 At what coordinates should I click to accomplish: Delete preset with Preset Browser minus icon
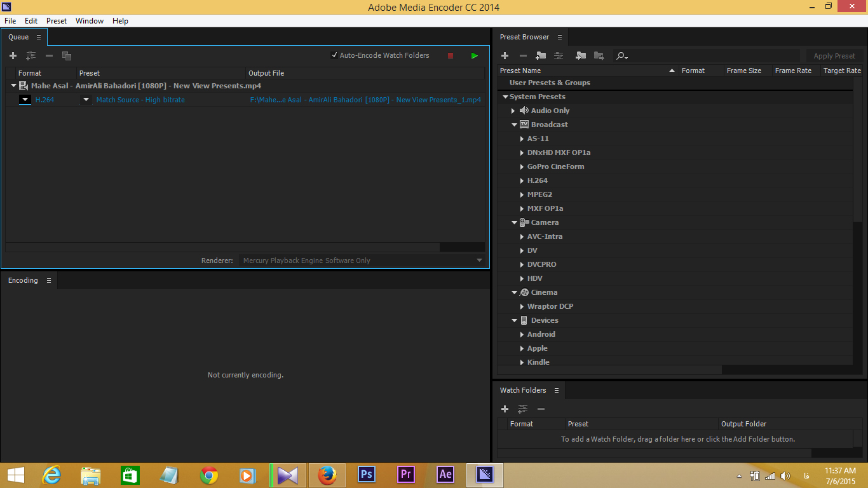(x=523, y=56)
